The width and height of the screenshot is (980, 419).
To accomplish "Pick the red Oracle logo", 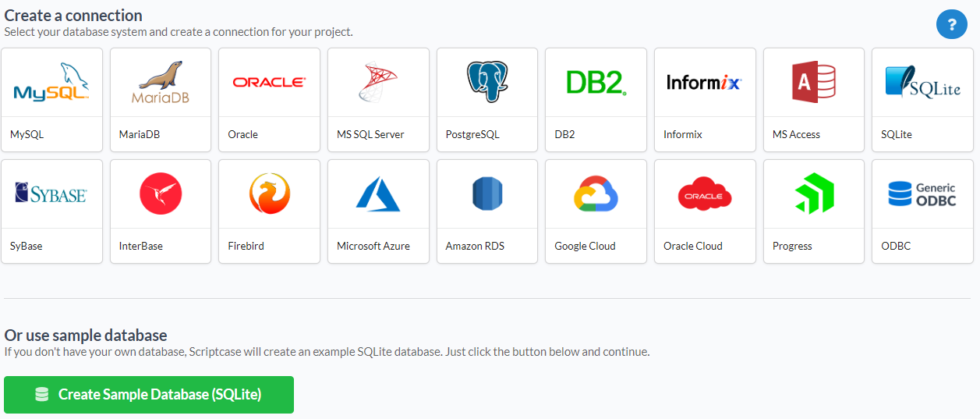I will [269, 82].
